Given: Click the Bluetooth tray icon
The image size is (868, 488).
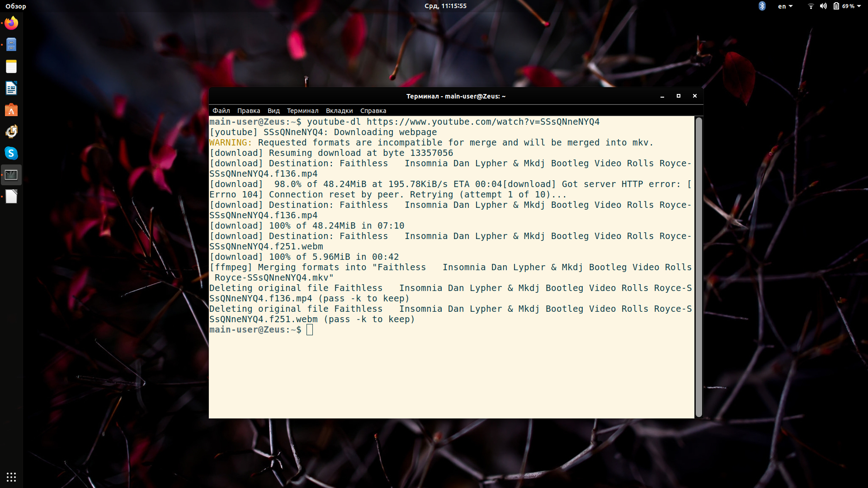Looking at the screenshot, I should coord(762,6).
